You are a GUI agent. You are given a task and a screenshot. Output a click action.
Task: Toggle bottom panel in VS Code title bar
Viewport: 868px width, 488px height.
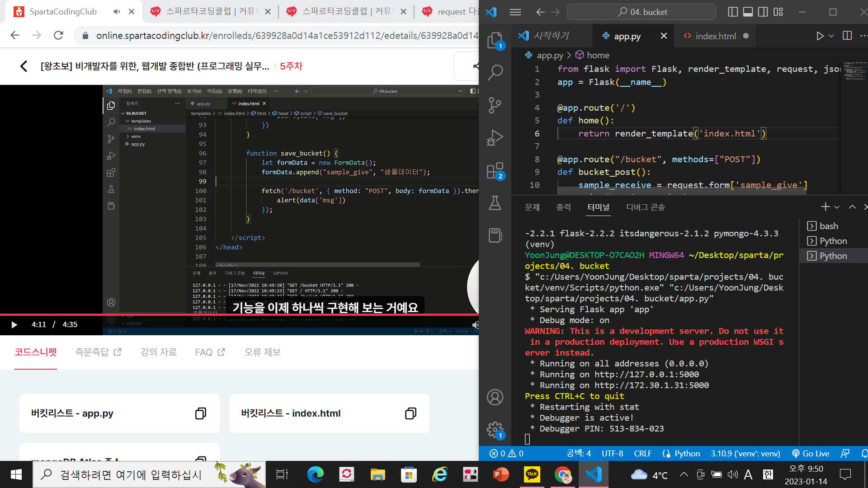(748, 12)
